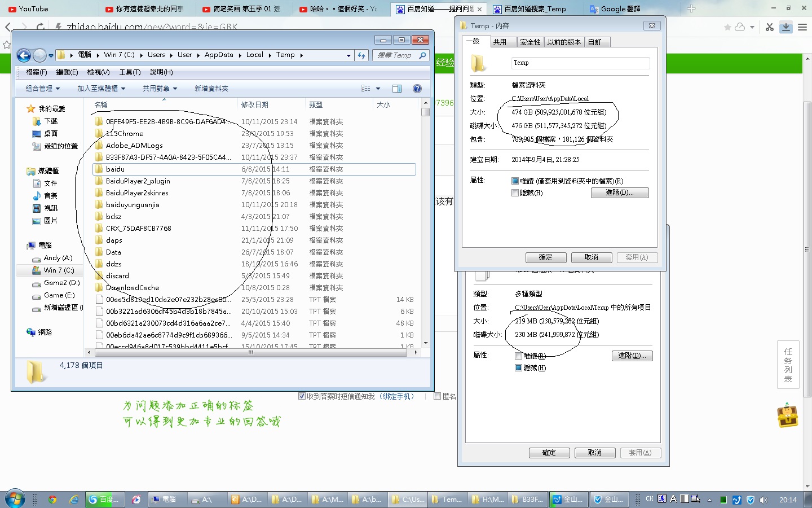This screenshot has width=812, height=508.
Task: Toggle the 收到答案时短信通知我 checkbox
Action: point(302,396)
